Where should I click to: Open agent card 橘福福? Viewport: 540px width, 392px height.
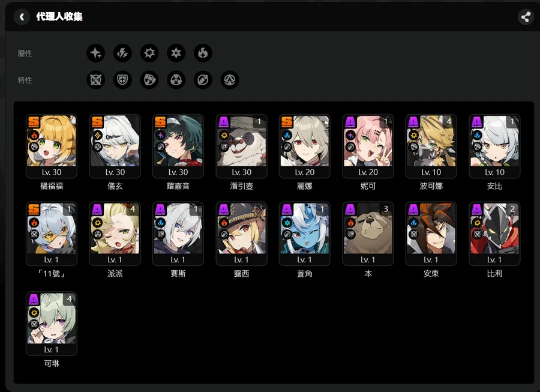52,146
